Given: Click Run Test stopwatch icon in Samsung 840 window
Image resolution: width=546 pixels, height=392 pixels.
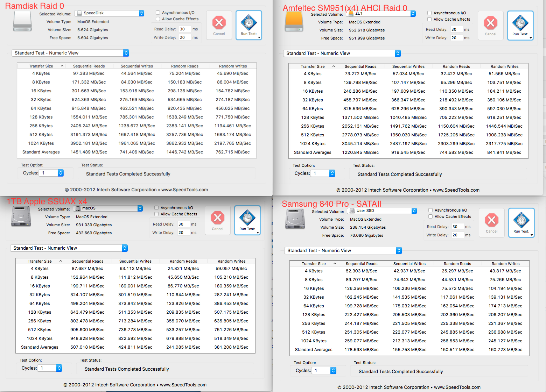Looking at the screenshot, I should (x=521, y=221).
